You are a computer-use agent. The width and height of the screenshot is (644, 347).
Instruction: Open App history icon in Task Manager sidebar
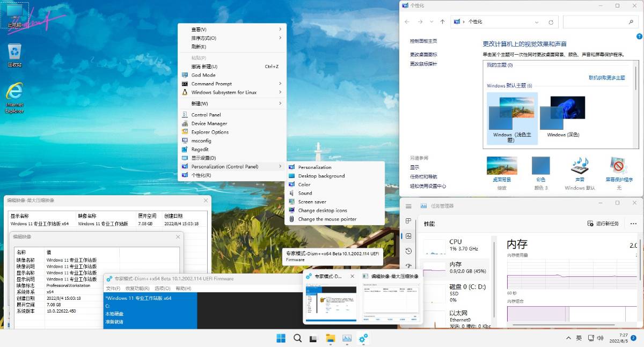pos(408,251)
